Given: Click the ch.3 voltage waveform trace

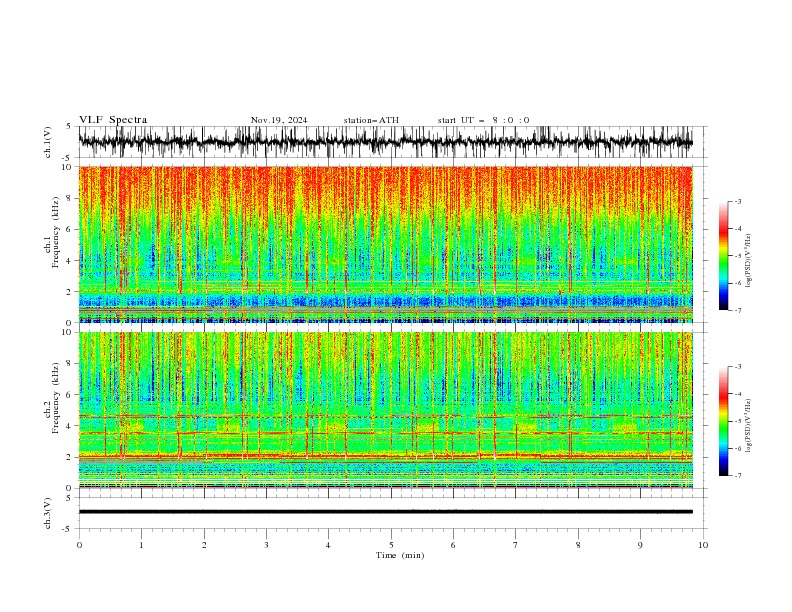Looking at the screenshot, I should click(385, 512).
